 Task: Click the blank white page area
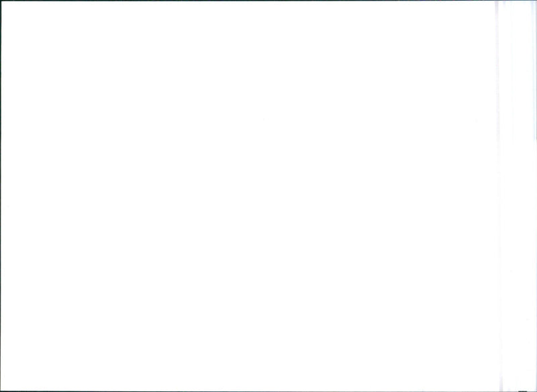point(248,195)
